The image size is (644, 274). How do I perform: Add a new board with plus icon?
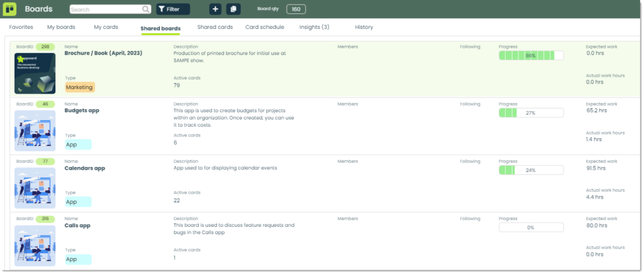pyautogui.click(x=215, y=9)
